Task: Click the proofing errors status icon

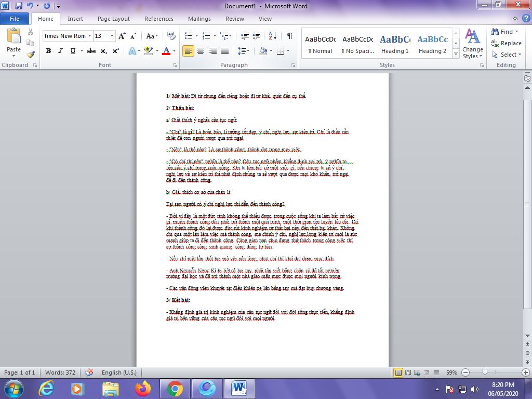Action: [x=89, y=372]
